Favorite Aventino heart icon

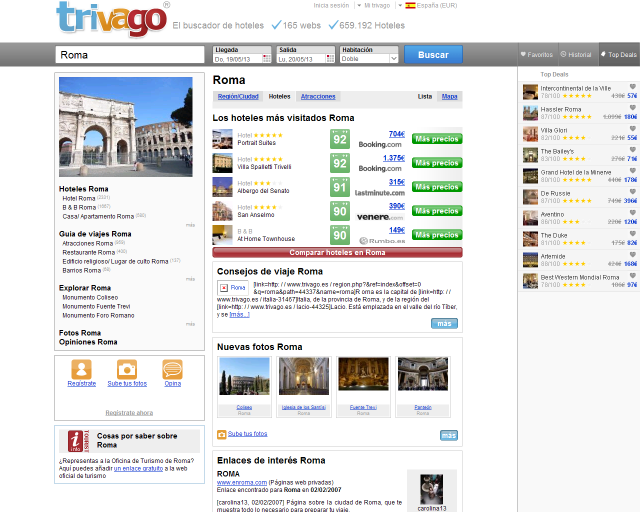pos(633,213)
